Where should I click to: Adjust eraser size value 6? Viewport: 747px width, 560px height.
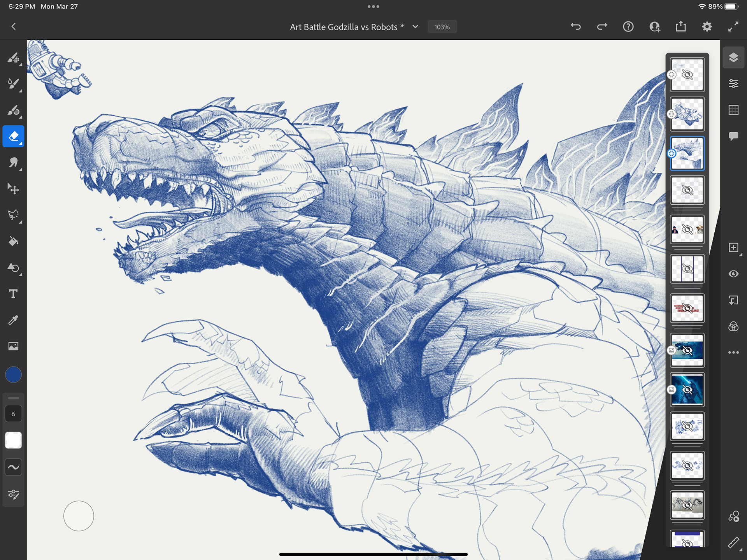pos(13,414)
